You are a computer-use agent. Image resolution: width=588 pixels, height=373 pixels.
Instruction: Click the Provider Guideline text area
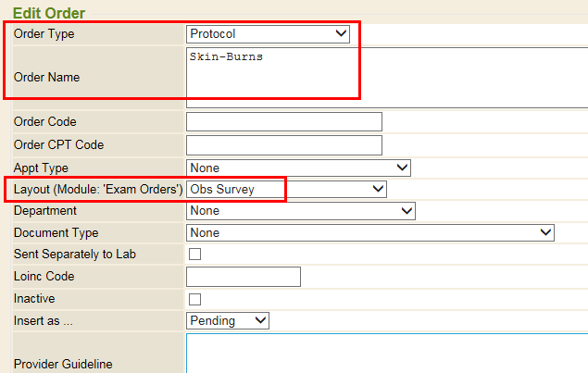[387, 354]
